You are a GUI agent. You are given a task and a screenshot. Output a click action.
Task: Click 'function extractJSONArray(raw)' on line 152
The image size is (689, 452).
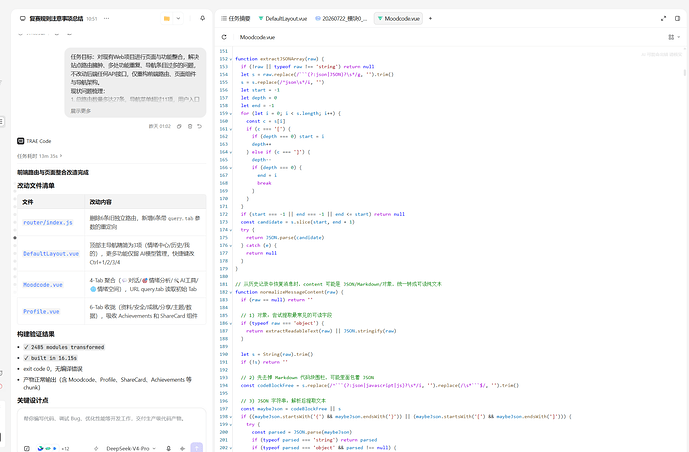click(x=279, y=59)
